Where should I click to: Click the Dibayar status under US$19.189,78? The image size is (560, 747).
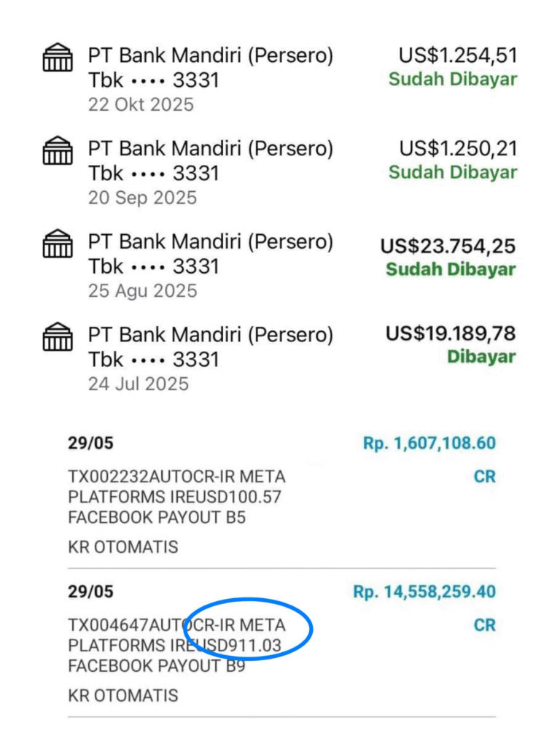click(481, 357)
